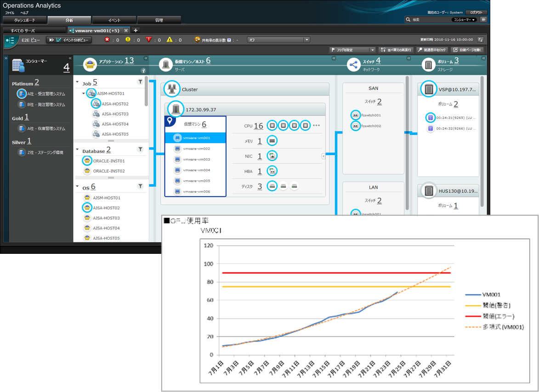Select vmware-vm001 virtual machine
Viewport: 539px width, 392px height.
point(195,138)
